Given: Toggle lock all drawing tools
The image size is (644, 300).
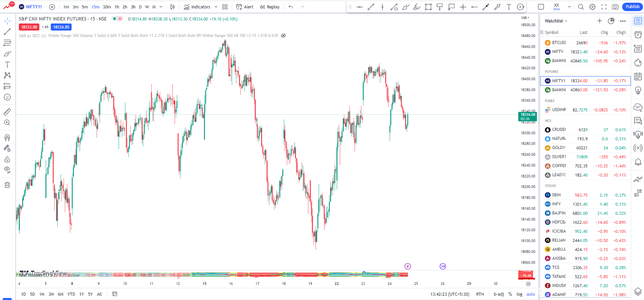Looking at the screenshot, I should [7, 159].
